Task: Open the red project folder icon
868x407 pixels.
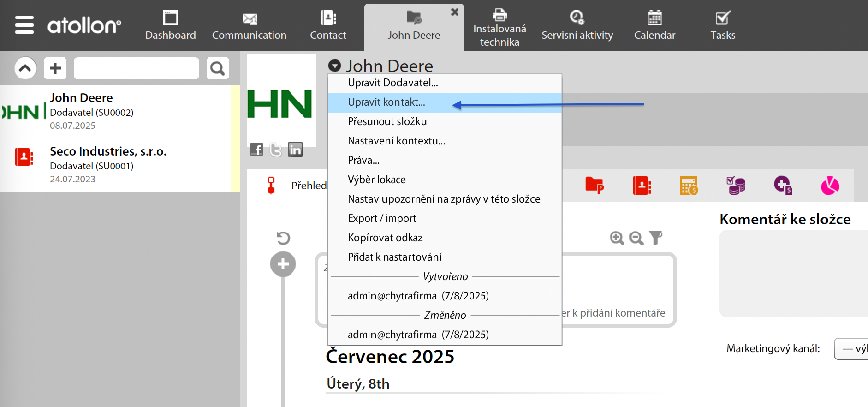Action: tap(595, 186)
